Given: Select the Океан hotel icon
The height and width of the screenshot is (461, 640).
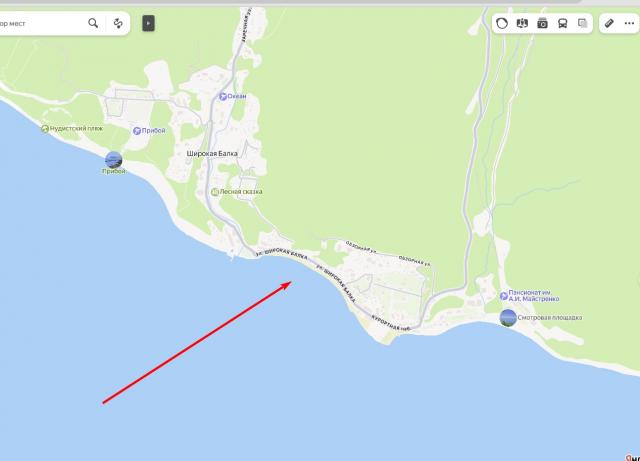Looking at the screenshot, I should click(223, 96).
